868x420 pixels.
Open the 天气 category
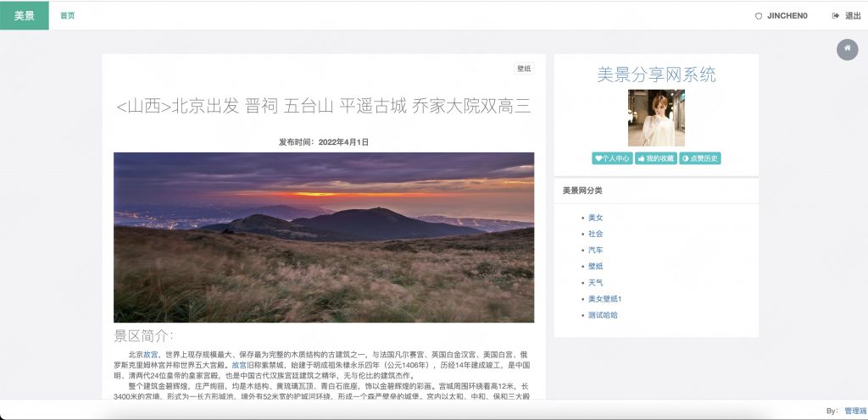click(x=595, y=282)
